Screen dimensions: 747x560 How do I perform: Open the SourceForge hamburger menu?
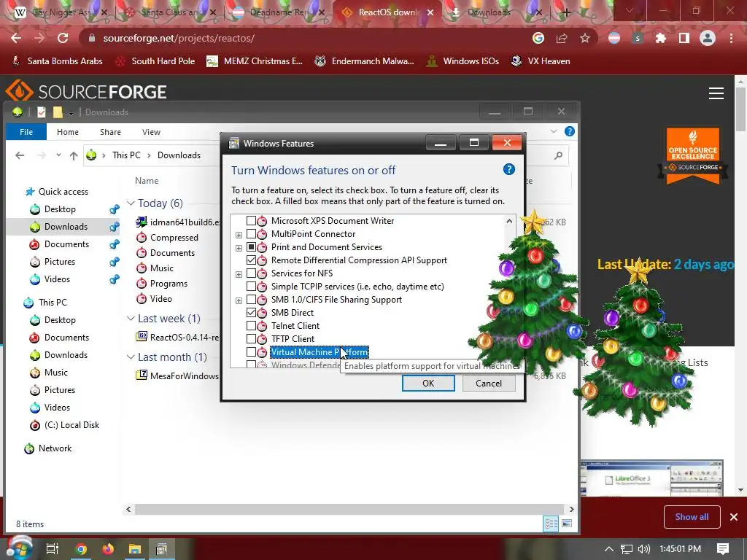[x=716, y=93]
